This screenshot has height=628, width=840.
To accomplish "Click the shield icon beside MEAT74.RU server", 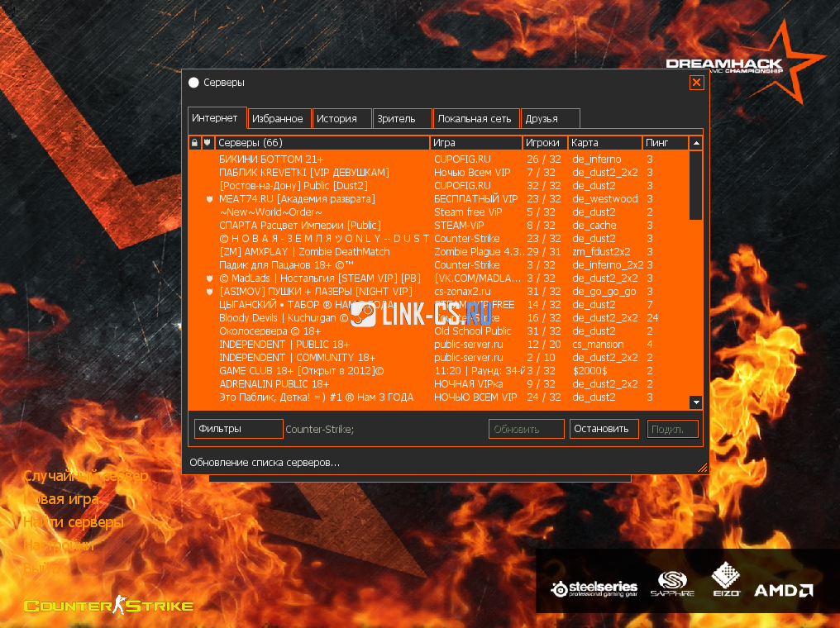I will point(209,199).
